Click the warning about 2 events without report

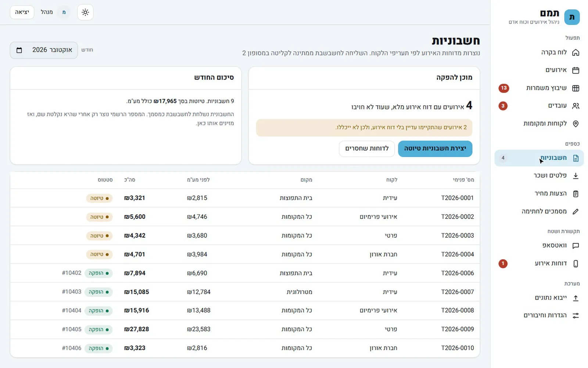(x=364, y=128)
